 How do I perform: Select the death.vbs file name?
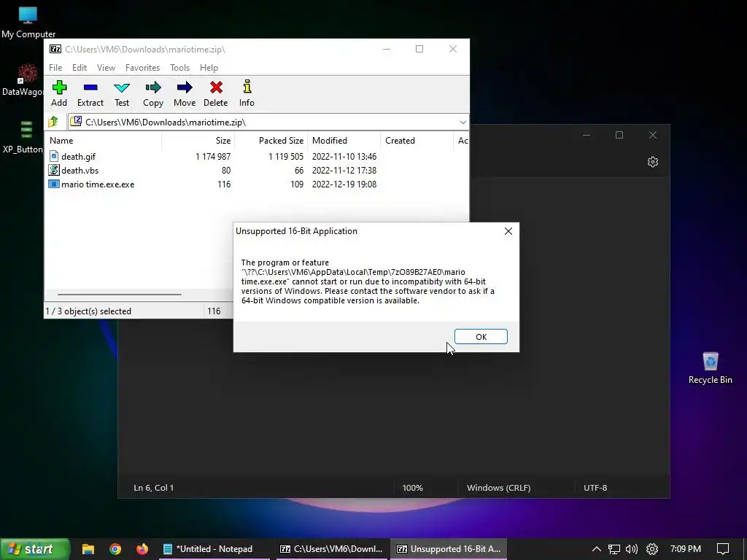(x=80, y=170)
